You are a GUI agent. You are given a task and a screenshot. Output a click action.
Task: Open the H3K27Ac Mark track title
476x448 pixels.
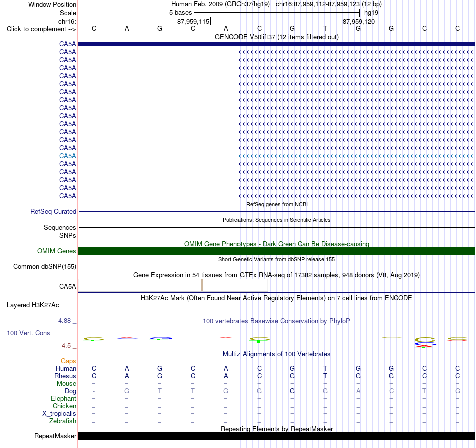point(277,298)
